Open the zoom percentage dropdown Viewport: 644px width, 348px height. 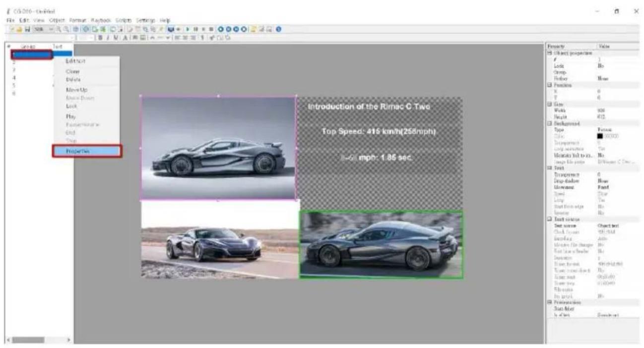[51, 29]
